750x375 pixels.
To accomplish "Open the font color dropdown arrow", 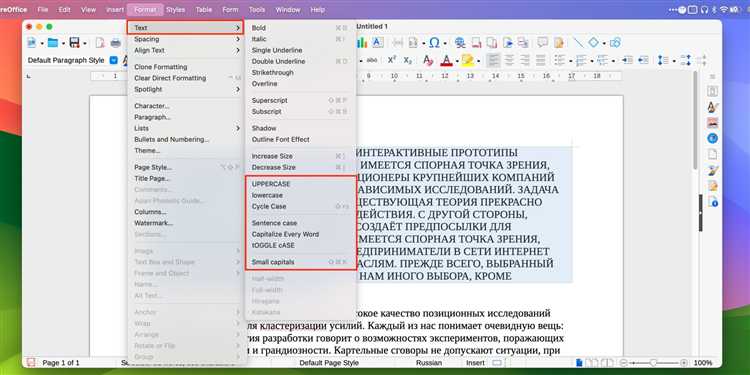I will (457, 61).
